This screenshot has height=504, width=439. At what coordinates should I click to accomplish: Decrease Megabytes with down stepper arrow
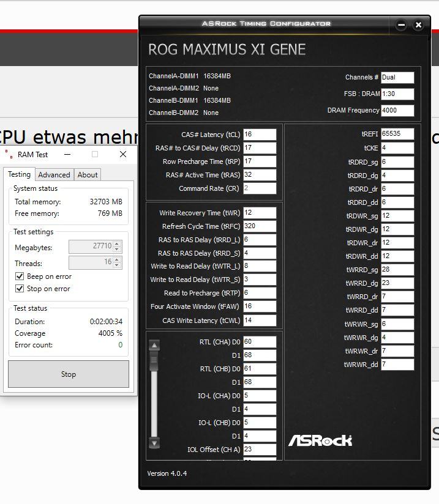tap(117, 250)
